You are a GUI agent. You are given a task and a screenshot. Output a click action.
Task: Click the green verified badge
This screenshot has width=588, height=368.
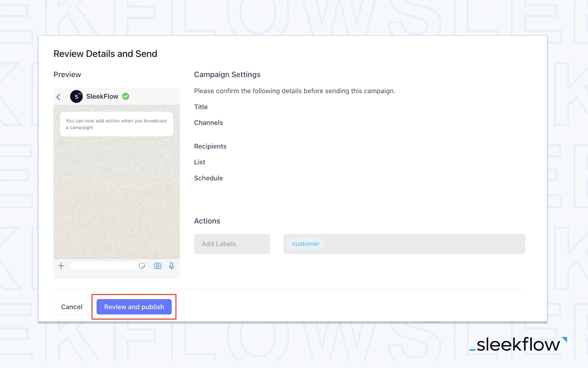coord(126,96)
